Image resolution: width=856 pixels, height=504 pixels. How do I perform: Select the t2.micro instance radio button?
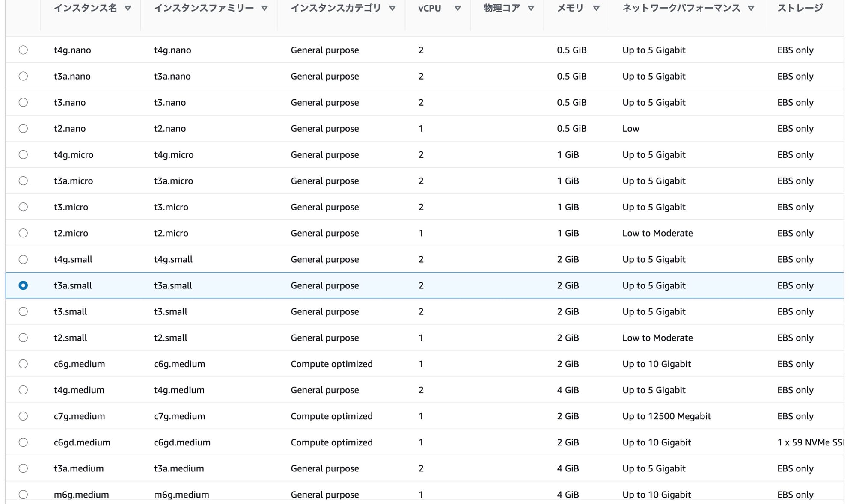pyautogui.click(x=24, y=233)
